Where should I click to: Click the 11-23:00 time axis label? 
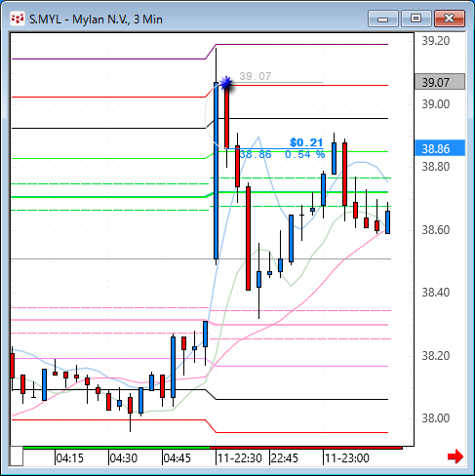pyautogui.click(x=347, y=458)
